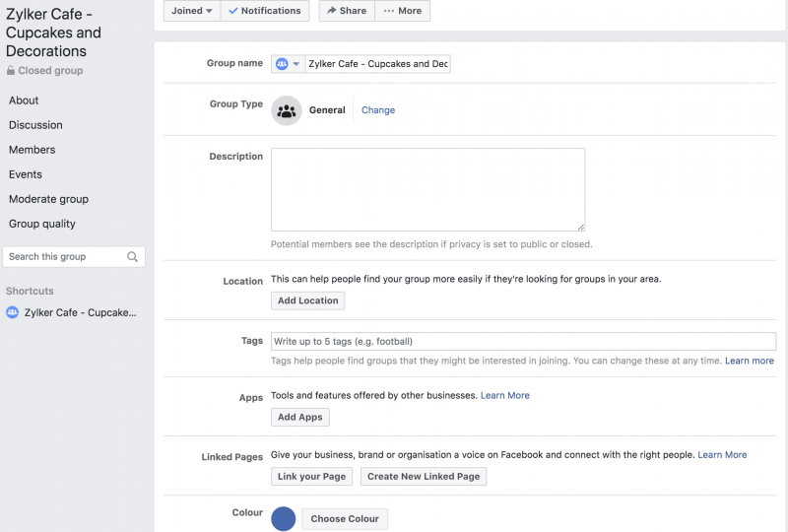Open the More options menu
Screen dimensions: 788x532
click(x=402, y=11)
